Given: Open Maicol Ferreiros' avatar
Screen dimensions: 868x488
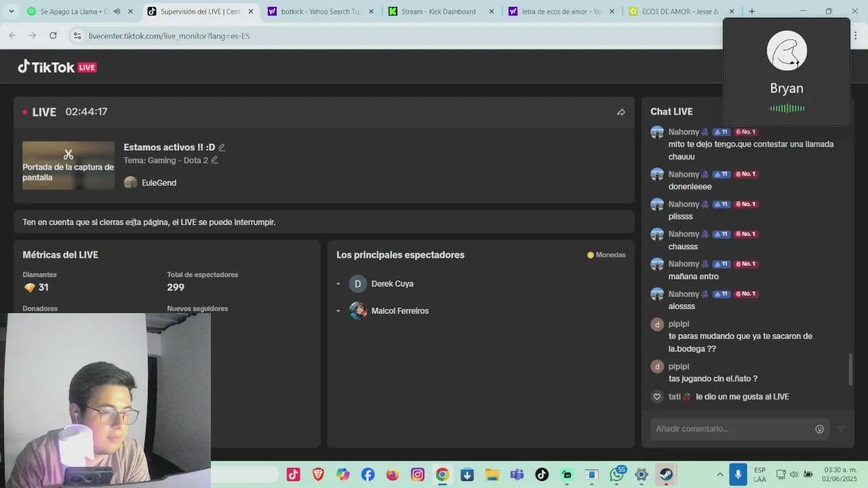Looking at the screenshot, I should (358, 311).
